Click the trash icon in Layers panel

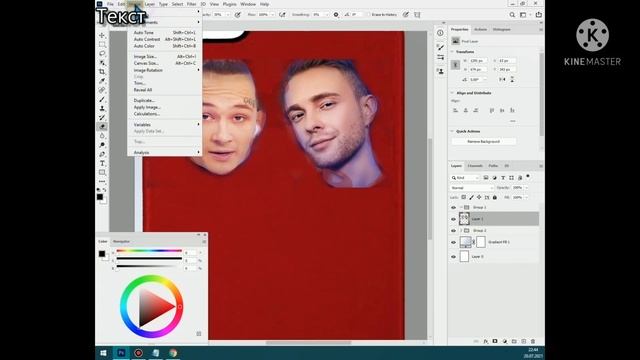click(533, 341)
